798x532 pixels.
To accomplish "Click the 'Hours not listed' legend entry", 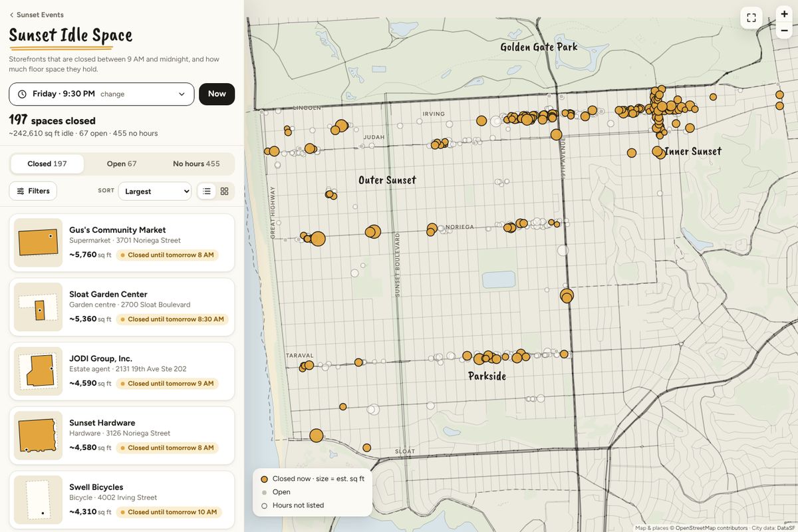I will (293, 505).
